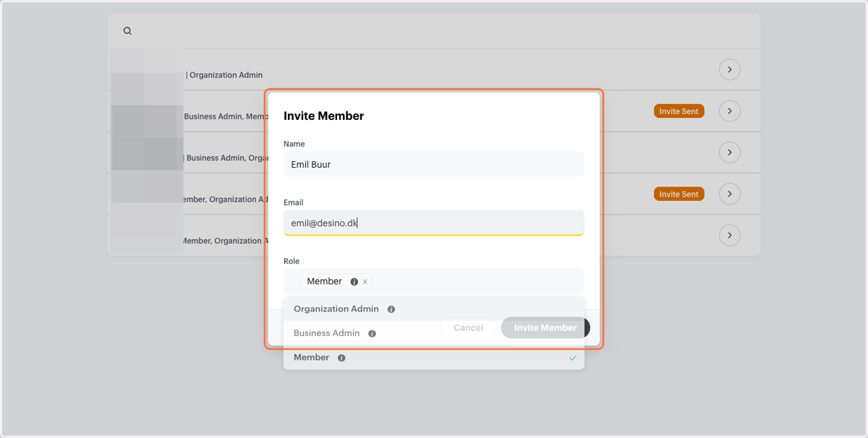Open second Invite Sent row arrow
The image size is (868, 438).
pyautogui.click(x=730, y=194)
